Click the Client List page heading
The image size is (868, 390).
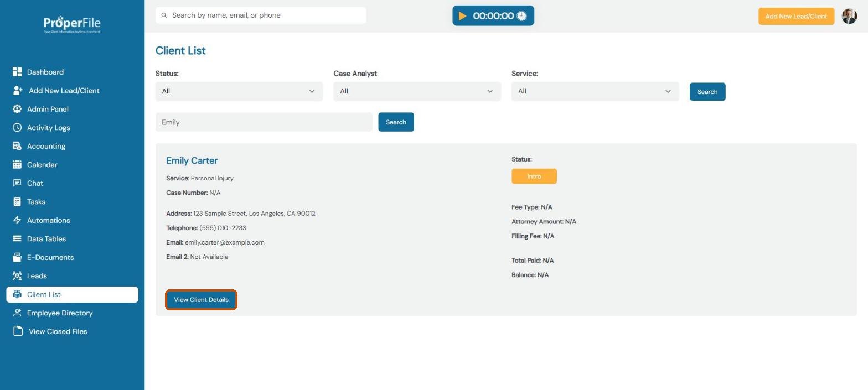pyautogui.click(x=180, y=50)
